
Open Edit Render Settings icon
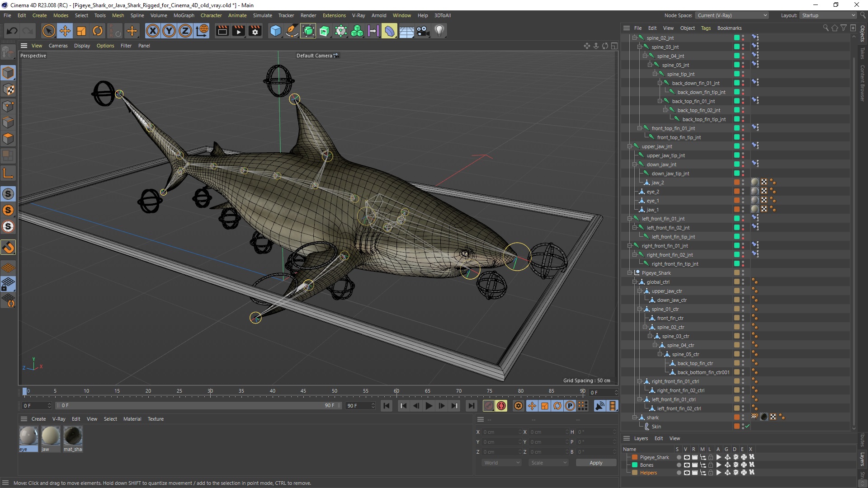255,31
